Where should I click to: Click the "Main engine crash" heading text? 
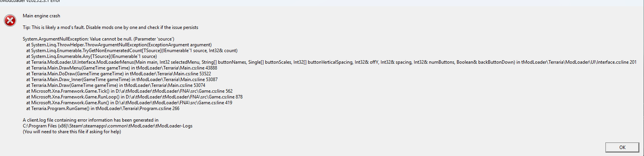41,16
